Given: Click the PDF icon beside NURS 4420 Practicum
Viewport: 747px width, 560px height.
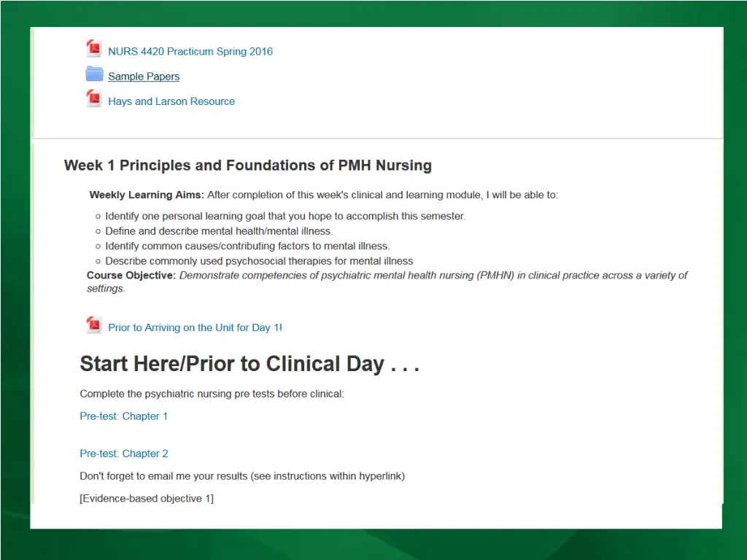Looking at the screenshot, I should [94, 49].
